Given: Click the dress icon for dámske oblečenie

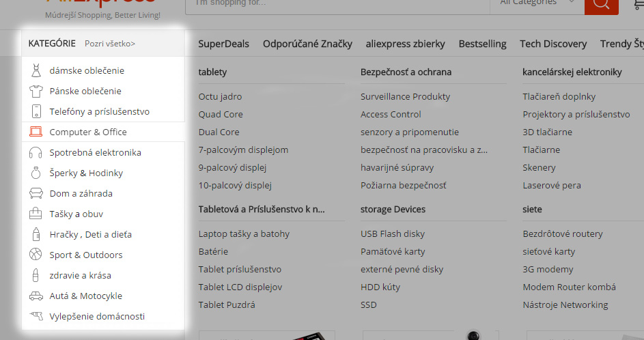Looking at the screenshot, I should 36,70.
